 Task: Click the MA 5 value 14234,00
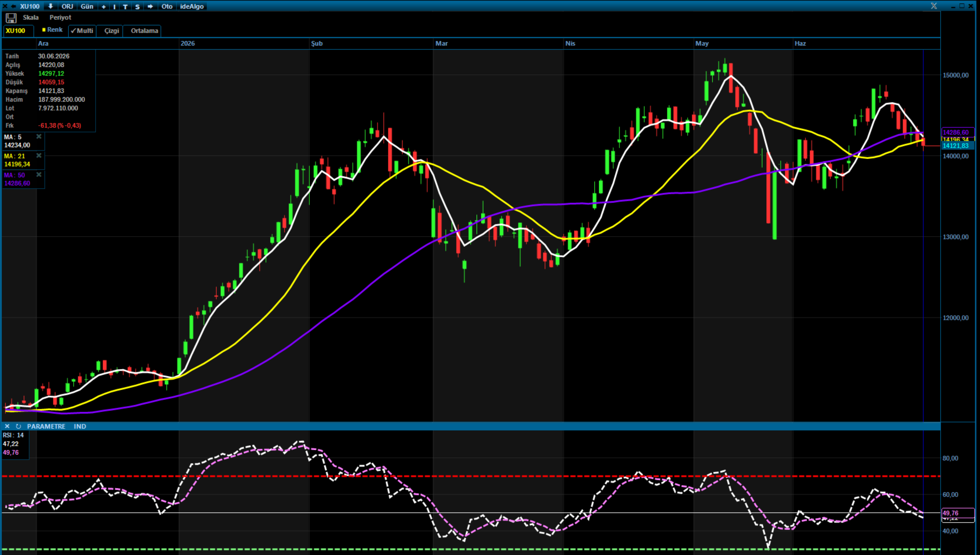pyautogui.click(x=17, y=145)
